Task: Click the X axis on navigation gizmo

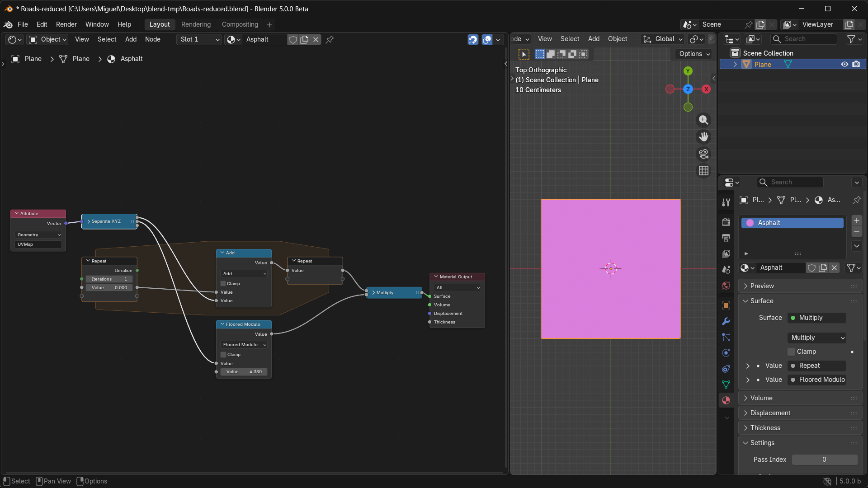Action: pyautogui.click(x=706, y=89)
